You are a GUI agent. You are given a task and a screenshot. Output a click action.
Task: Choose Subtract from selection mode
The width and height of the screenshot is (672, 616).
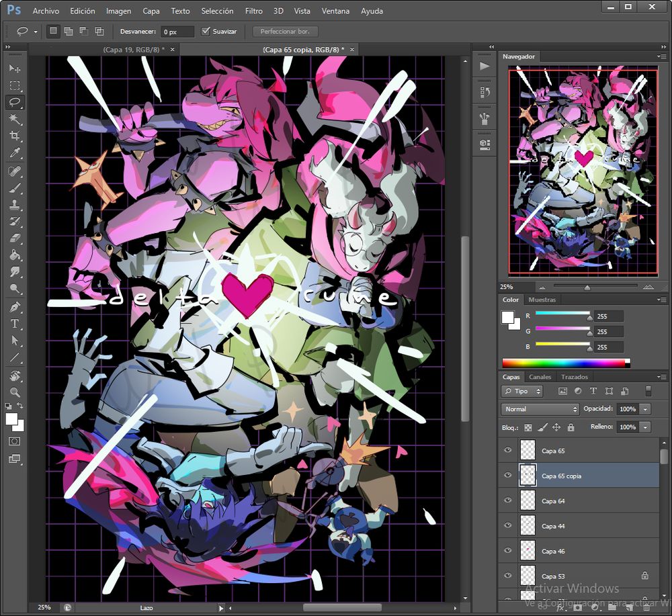click(x=84, y=31)
